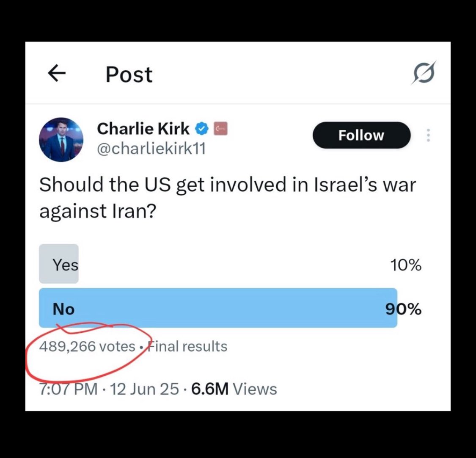Click the poll question text
The width and height of the screenshot is (476, 458).
(x=227, y=198)
